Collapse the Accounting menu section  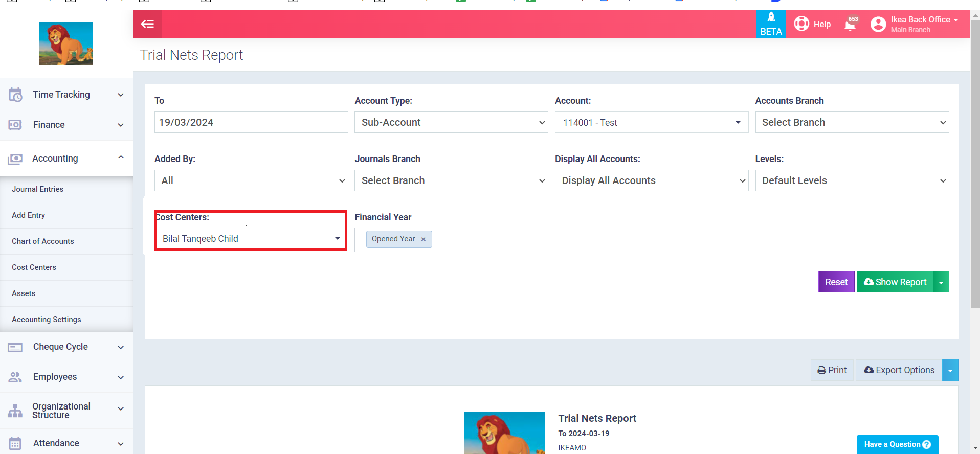pyautogui.click(x=121, y=158)
